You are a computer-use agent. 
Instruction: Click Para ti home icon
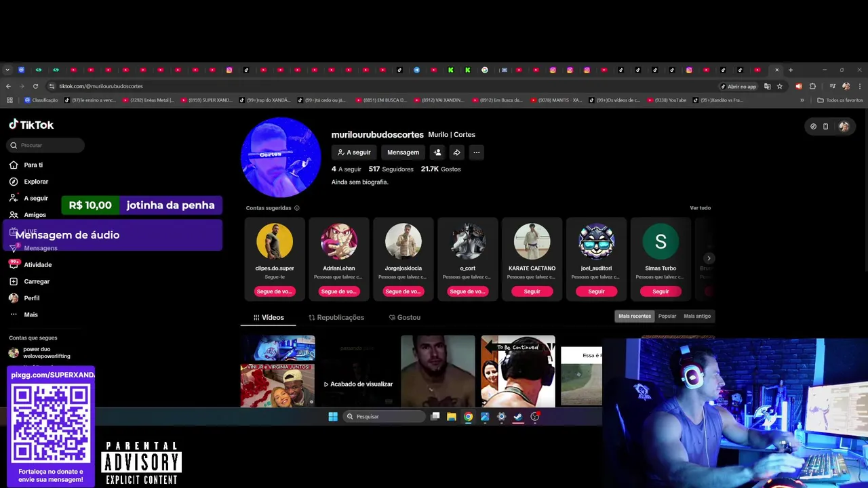(x=14, y=165)
